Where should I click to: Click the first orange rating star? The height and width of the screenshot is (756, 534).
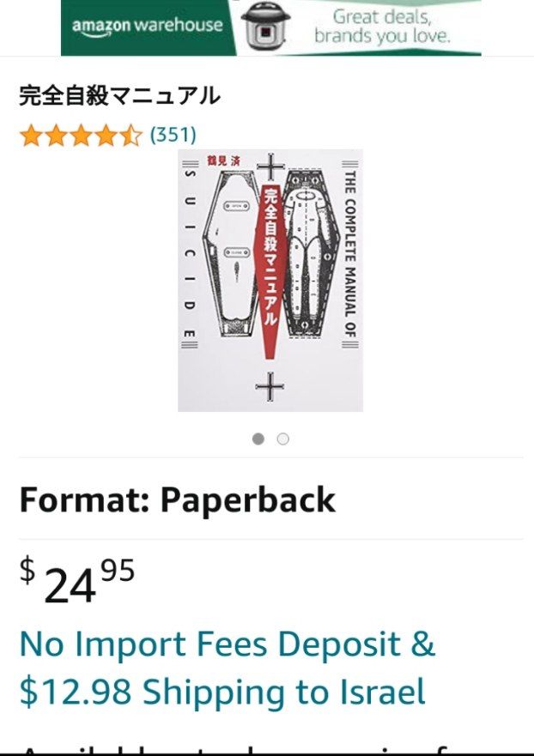tap(32, 135)
